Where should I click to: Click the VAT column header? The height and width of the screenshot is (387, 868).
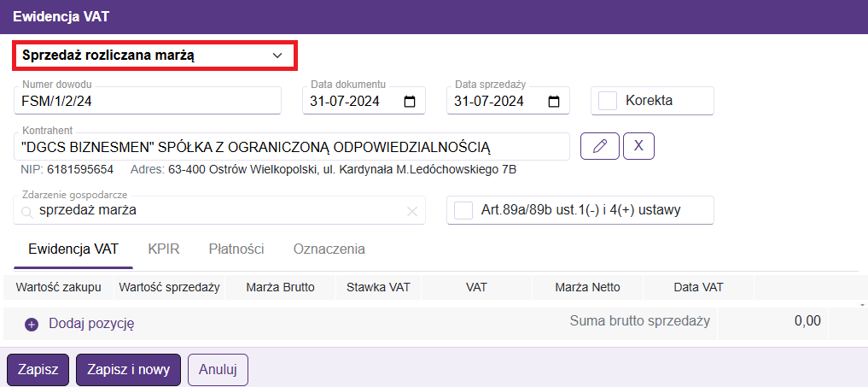pos(476,287)
